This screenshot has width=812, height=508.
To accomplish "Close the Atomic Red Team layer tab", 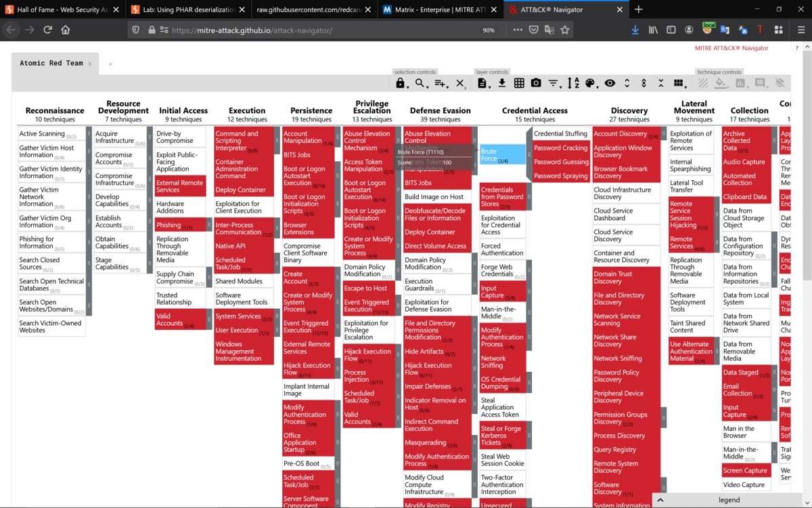I will [90, 64].
